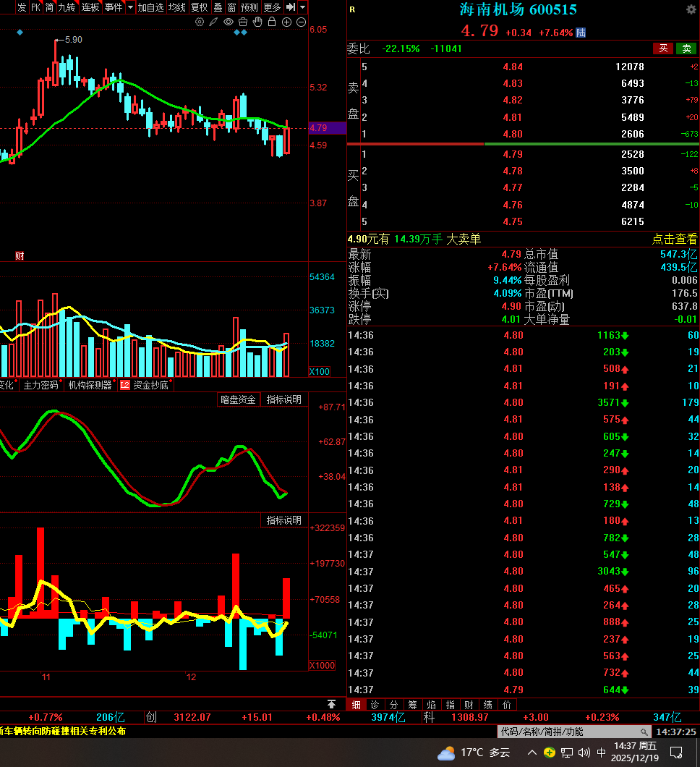Click 加自选 to add to watchlist

click(x=150, y=7)
